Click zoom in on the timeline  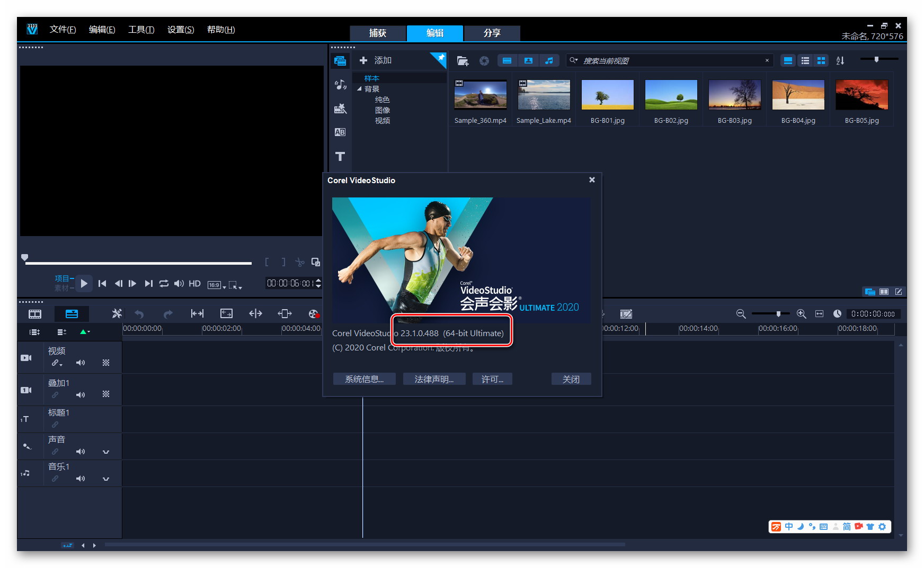point(802,314)
